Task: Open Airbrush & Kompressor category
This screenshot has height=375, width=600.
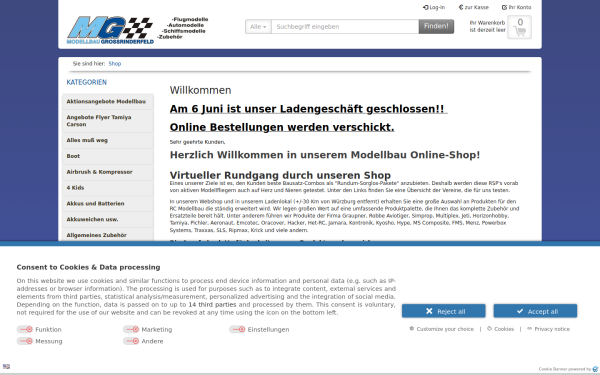Action: [108, 172]
